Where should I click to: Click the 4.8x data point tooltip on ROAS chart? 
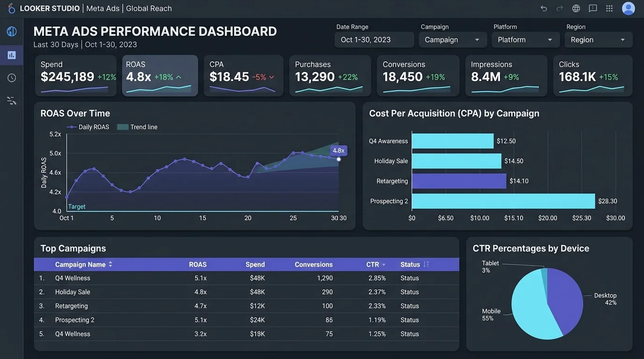point(338,151)
